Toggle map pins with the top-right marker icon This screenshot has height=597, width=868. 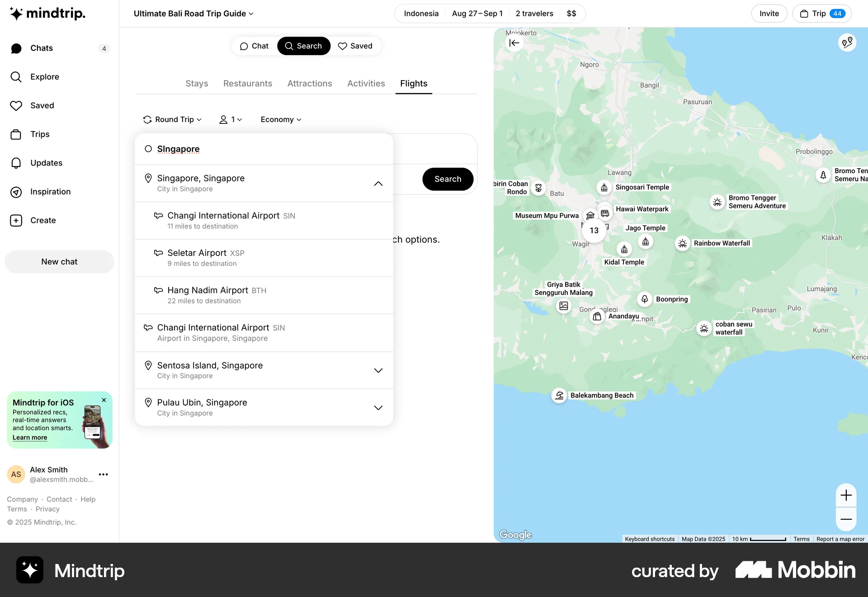click(847, 43)
